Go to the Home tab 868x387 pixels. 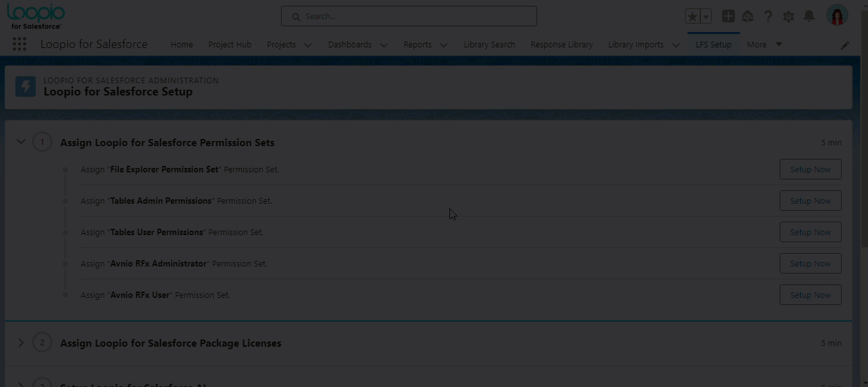click(x=182, y=45)
